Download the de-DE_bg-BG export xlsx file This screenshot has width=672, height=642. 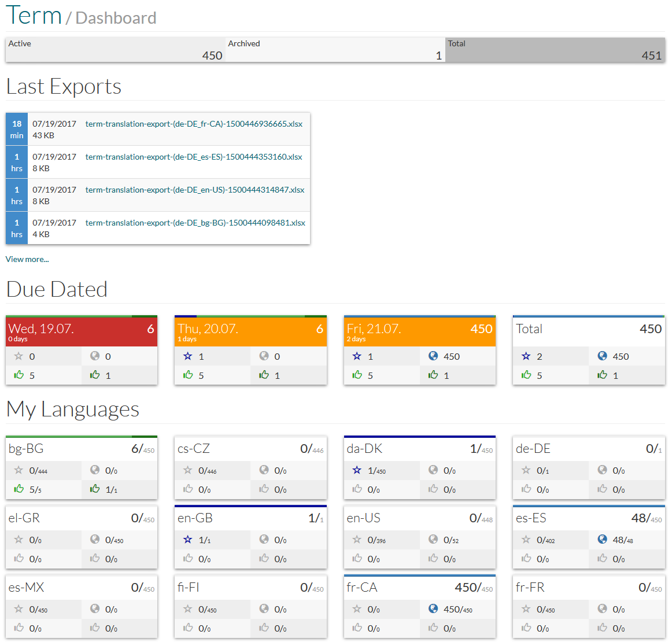coord(195,223)
